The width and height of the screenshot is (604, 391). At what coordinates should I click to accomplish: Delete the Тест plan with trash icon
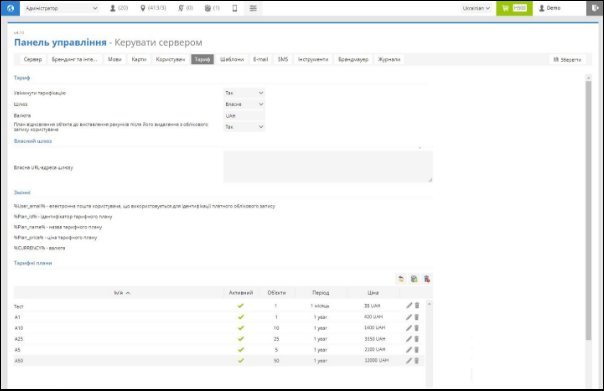point(417,305)
